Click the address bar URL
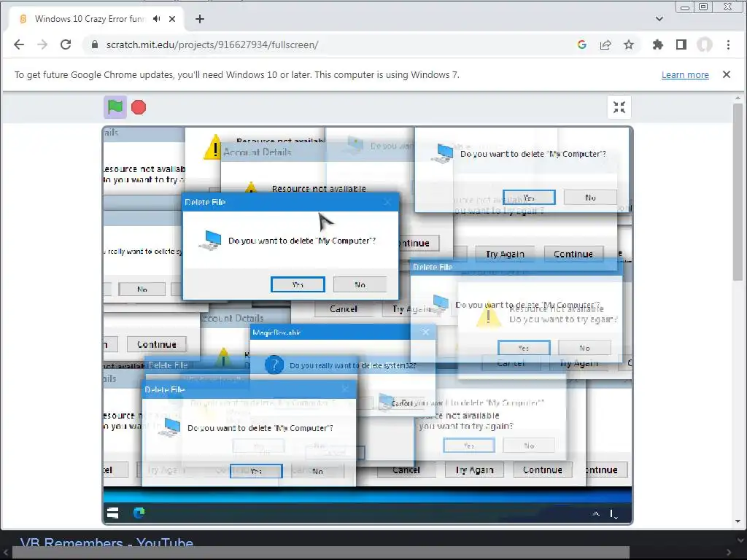 tap(212, 44)
